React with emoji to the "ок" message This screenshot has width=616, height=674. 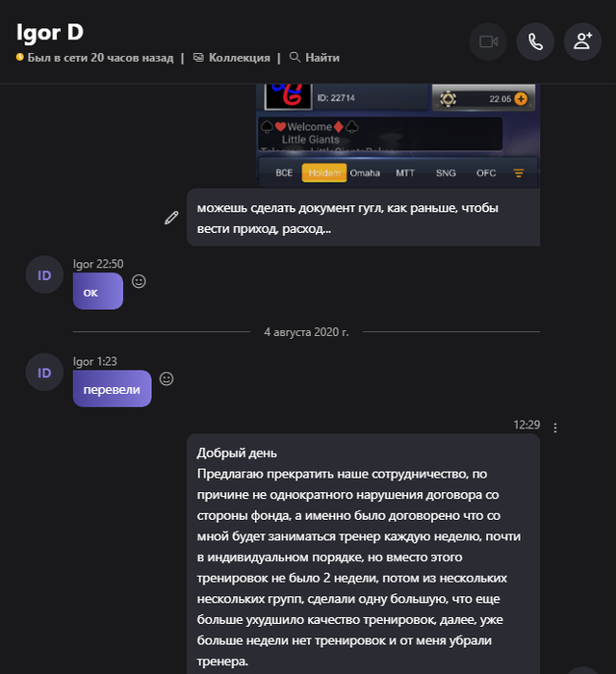139,281
